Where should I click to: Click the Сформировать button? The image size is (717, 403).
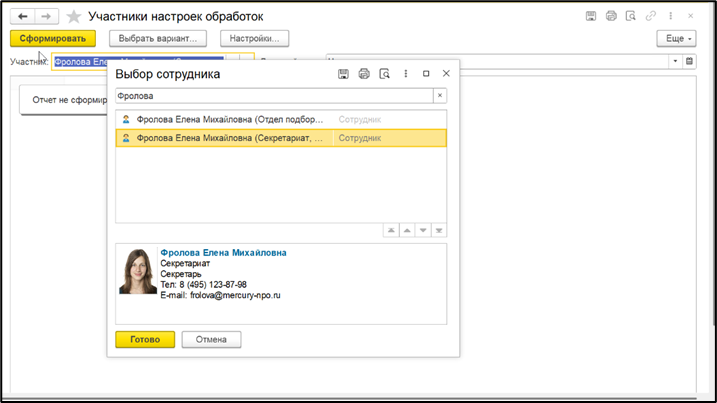point(53,38)
